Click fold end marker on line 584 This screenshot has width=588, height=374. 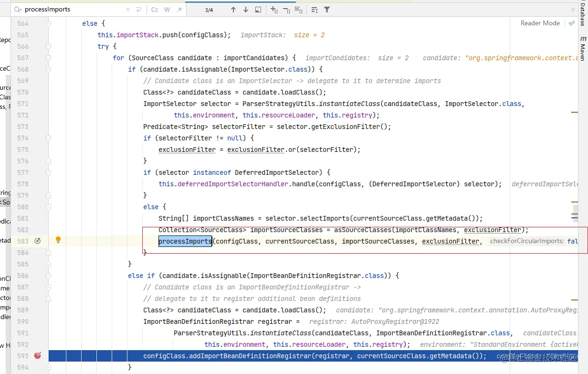tap(48, 253)
